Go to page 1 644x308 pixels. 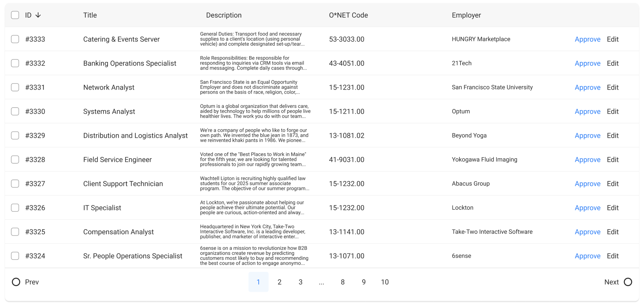coord(258,282)
